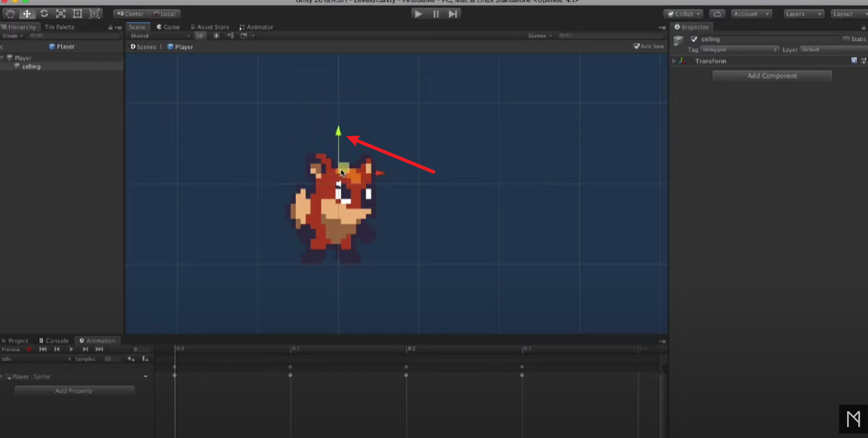Viewport: 868px width, 438px height.
Task: Click the Pause button in the toolbar
Action: pos(436,14)
